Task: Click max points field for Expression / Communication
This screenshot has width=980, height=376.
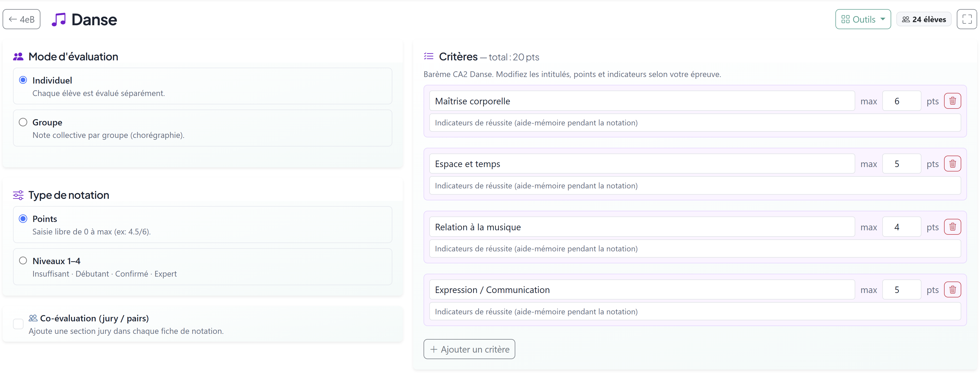Action: pos(901,289)
